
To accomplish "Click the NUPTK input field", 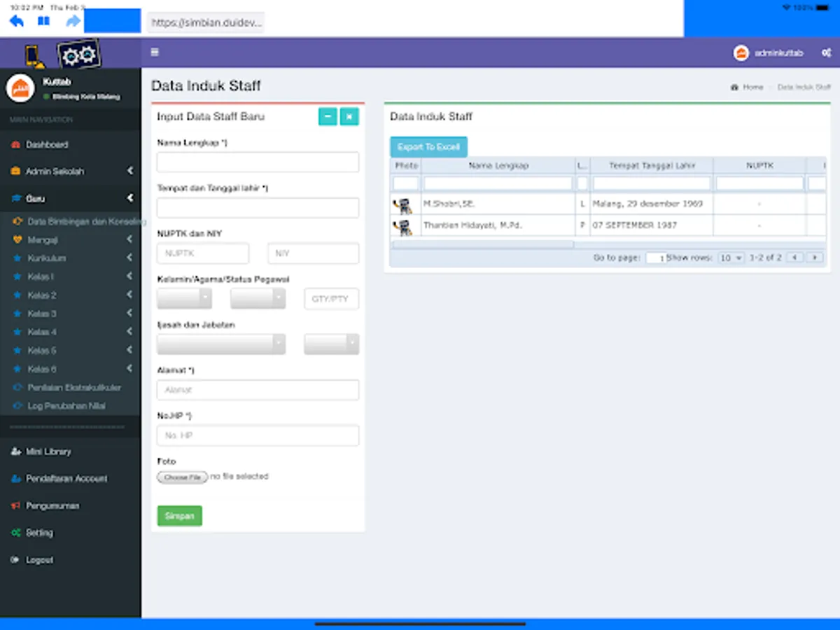I will [203, 253].
